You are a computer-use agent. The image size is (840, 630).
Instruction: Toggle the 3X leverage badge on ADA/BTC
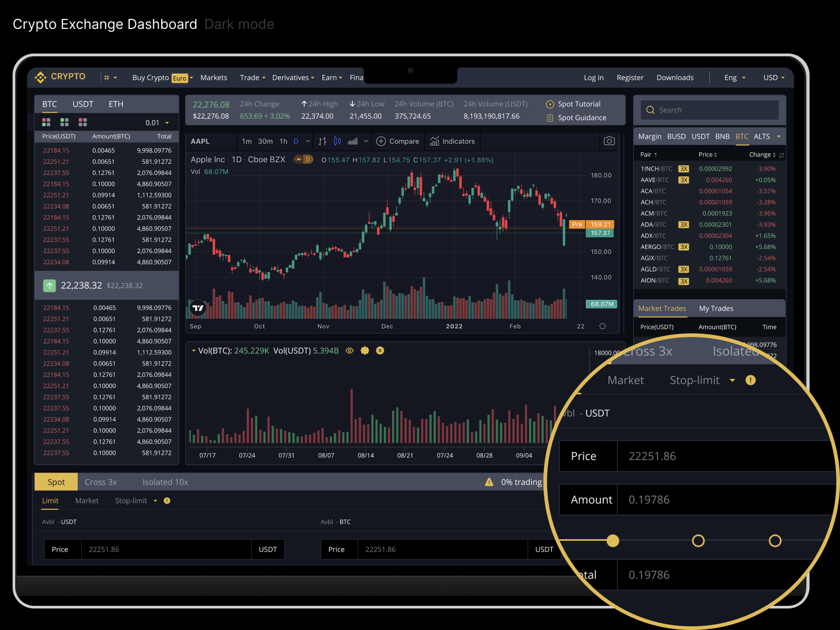click(x=684, y=224)
